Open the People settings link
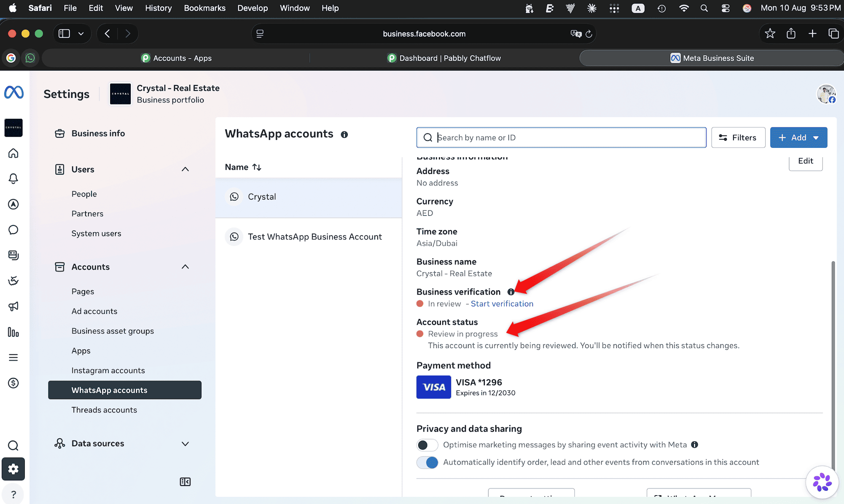The height and width of the screenshot is (504, 844). click(84, 194)
